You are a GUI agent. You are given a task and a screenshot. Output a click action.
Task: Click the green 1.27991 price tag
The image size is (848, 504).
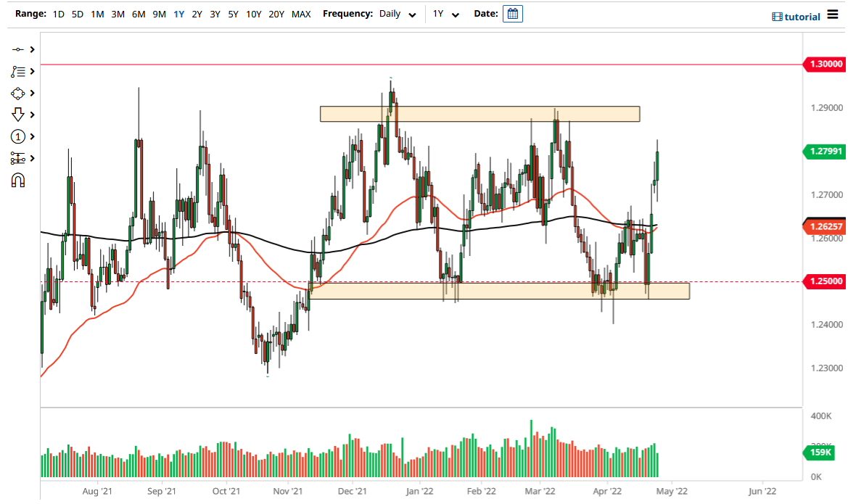824,152
